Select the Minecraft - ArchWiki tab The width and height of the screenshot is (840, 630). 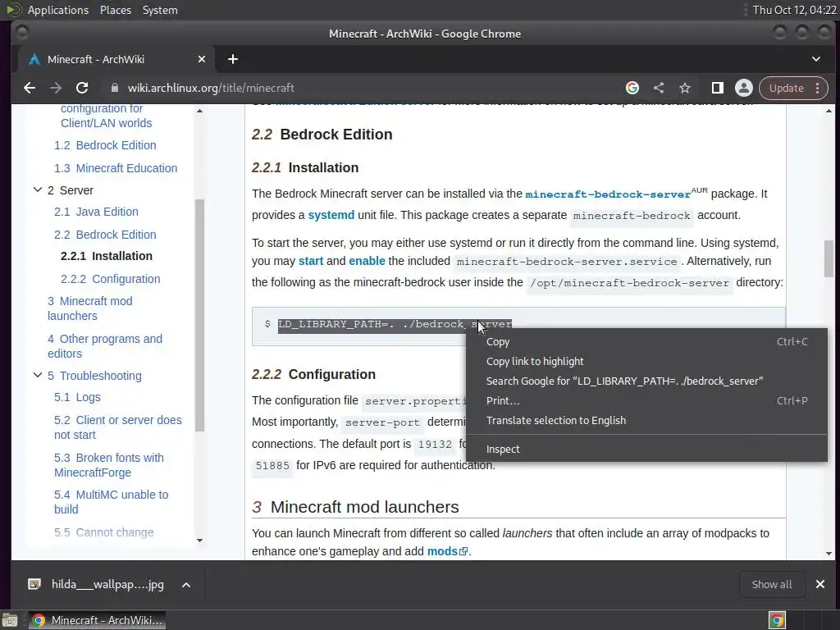[116, 59]
